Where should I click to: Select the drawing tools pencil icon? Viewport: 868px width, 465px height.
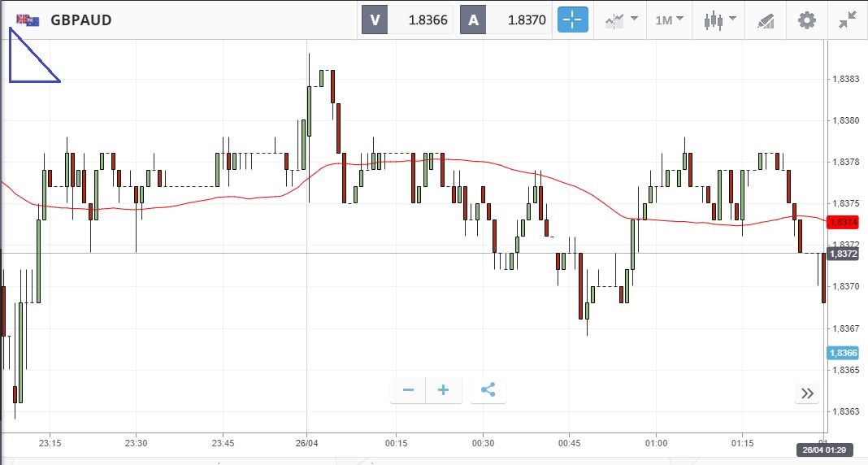tap(766, 20)
